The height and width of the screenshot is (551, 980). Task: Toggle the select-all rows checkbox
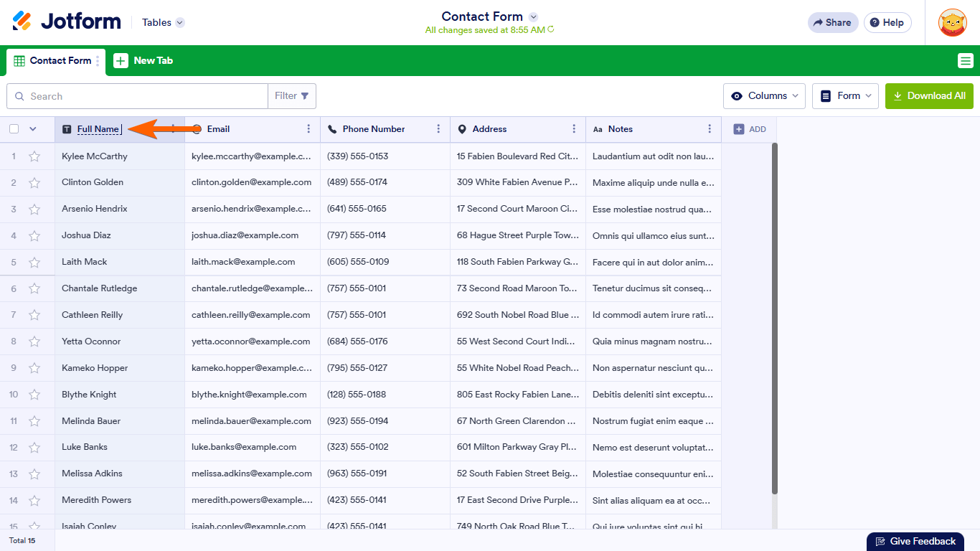tap(14, 129)
